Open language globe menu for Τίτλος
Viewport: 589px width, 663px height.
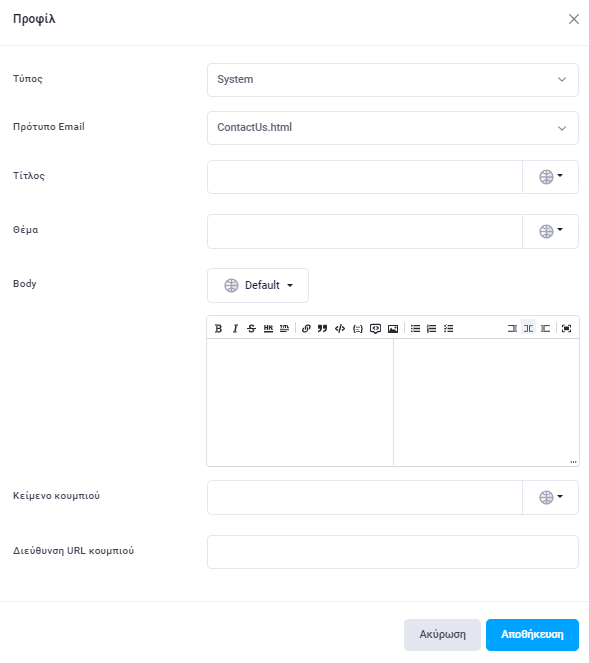point(551,177)
